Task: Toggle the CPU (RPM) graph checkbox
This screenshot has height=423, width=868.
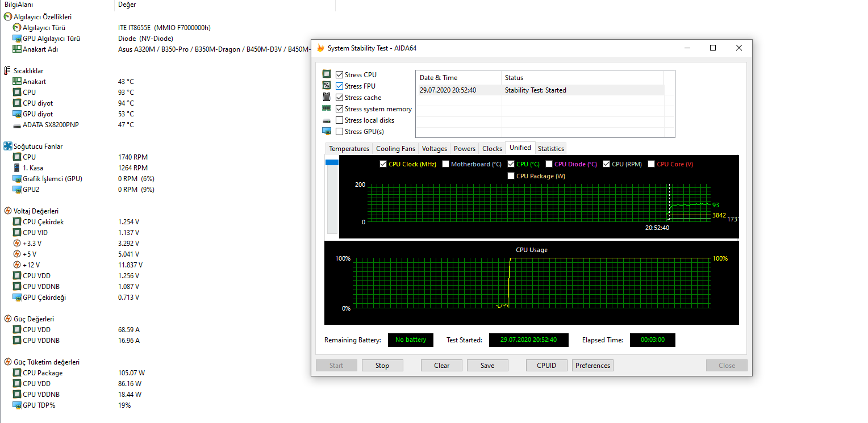Action: coord(606,164)
